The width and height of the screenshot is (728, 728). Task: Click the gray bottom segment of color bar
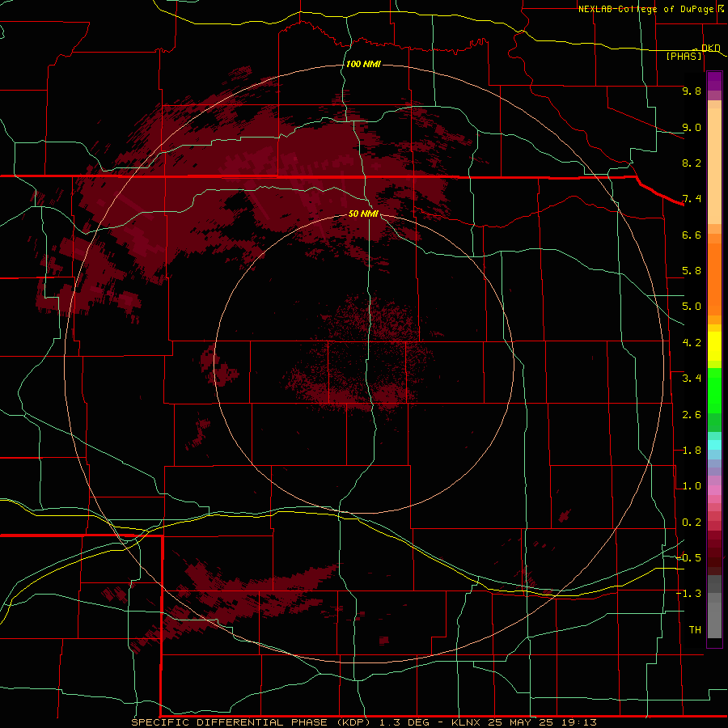(x=714, y=617)
